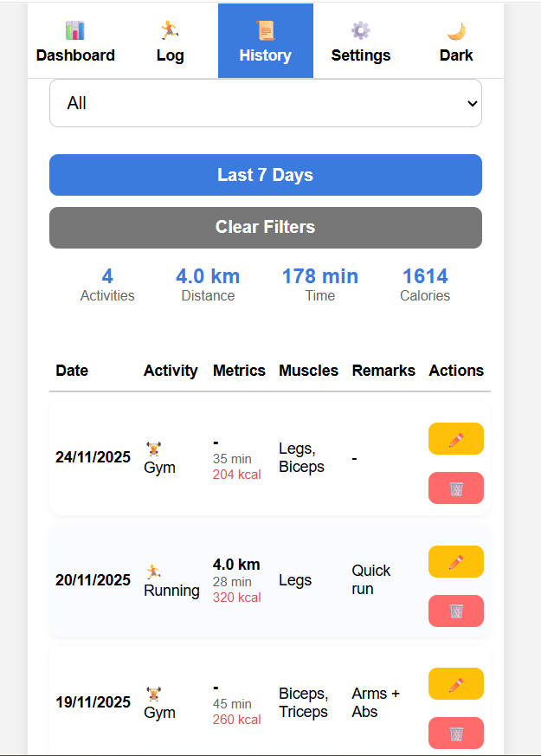Click the 4.0 km Distance stat
This screenshot has width=541, height=756.
(208, 284)
